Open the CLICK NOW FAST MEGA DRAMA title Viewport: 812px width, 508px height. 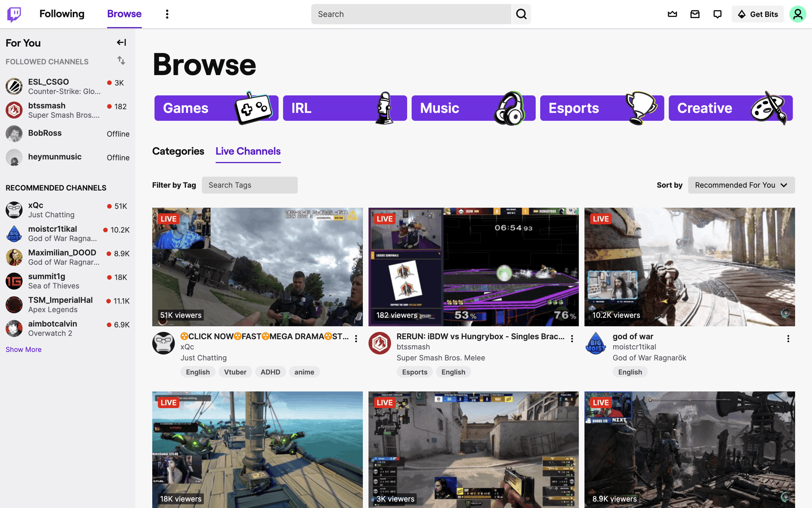[264, 337]
